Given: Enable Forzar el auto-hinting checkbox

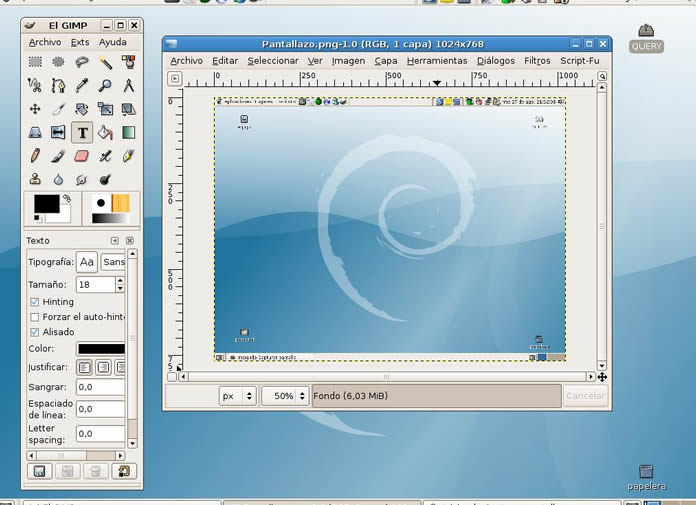Looking at the screenshot, I should [35, 317].
